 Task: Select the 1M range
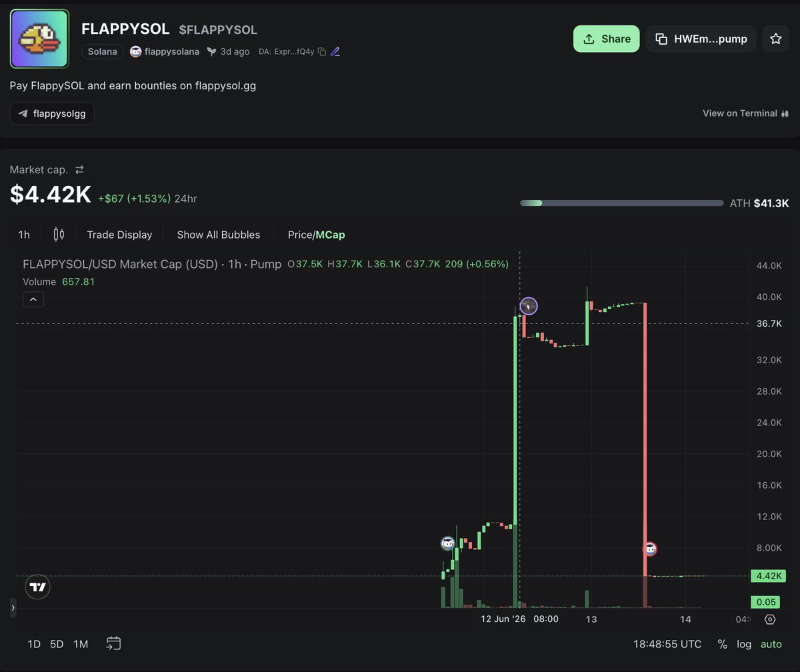(81, 644)
